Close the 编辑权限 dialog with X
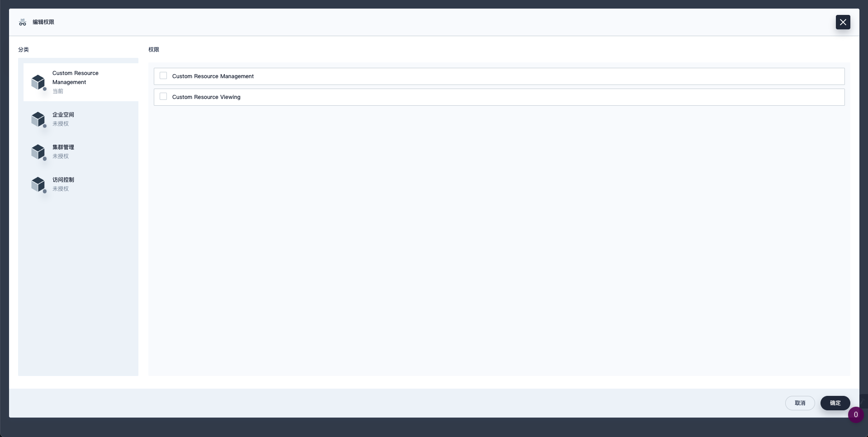868x437 pixels. coord(843,22)
